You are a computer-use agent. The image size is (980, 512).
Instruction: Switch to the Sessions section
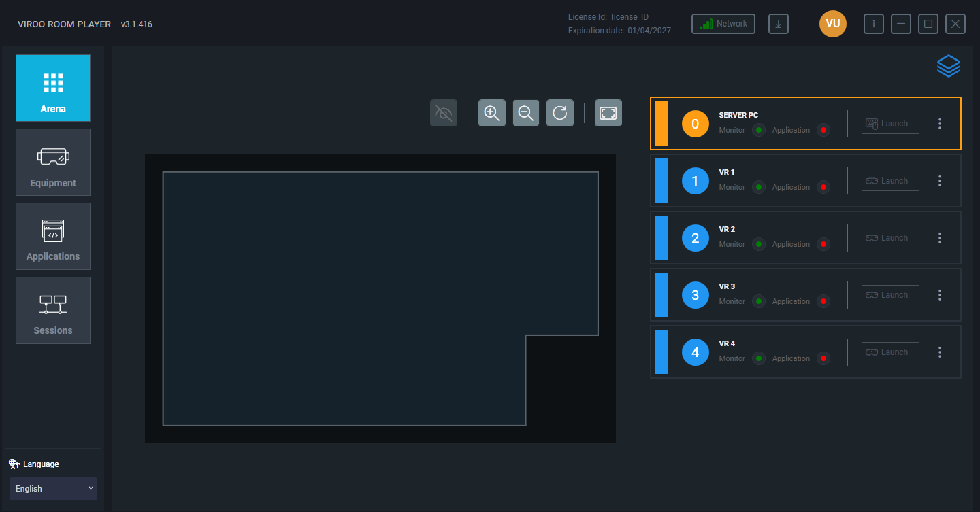[53, 310]
